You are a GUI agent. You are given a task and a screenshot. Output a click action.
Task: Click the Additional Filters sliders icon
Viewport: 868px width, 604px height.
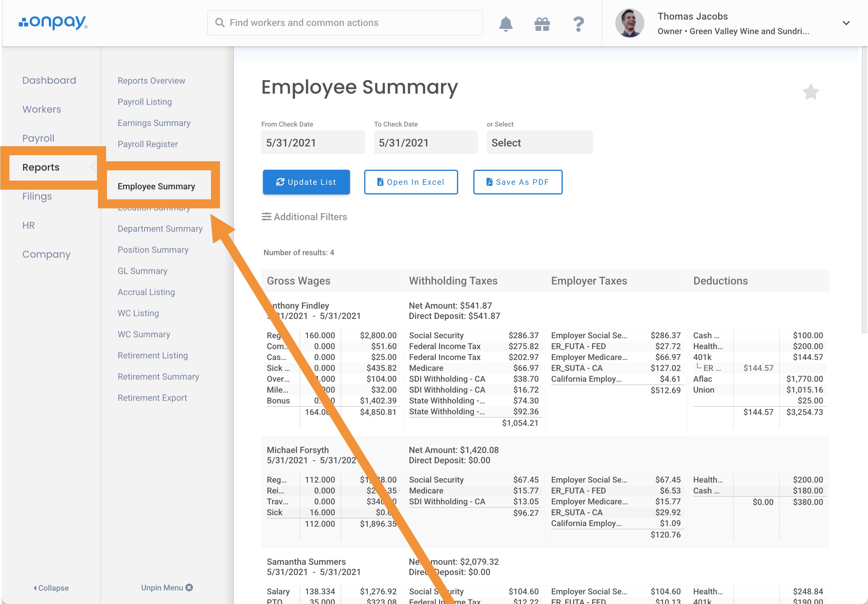click(x=267, y=217)
